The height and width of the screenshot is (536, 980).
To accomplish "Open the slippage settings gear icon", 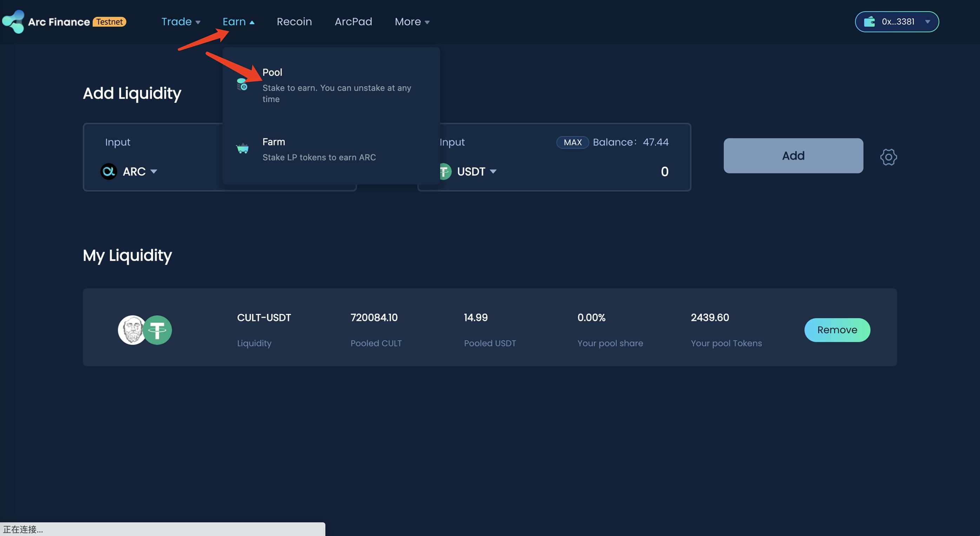I will point(888,157).
